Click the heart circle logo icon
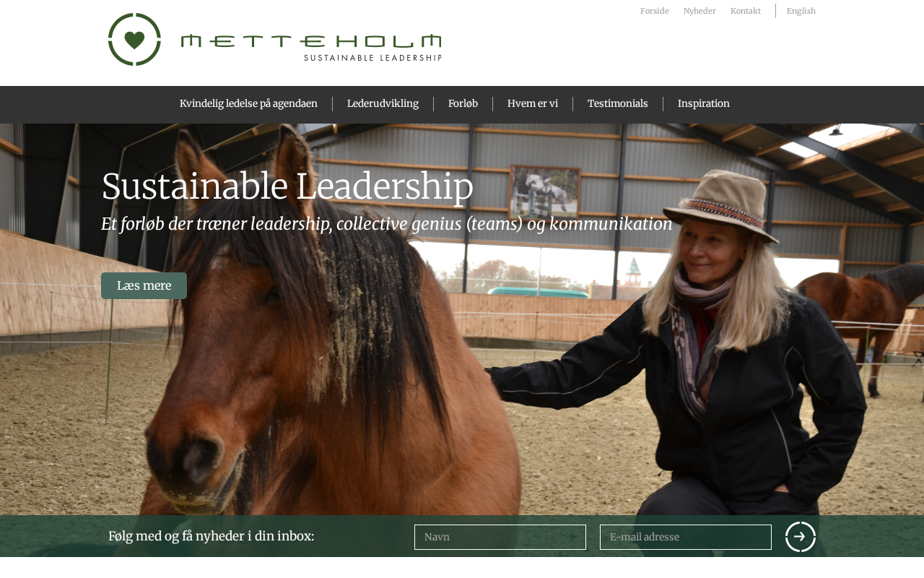This screenshot has height=578, width=924. coord(134,39)
